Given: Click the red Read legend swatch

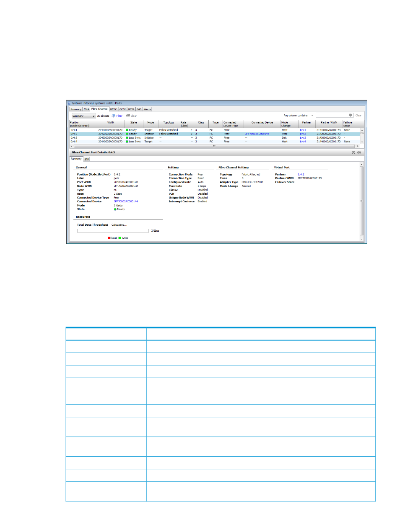Looking at the screenshot, I should point(109,238).
